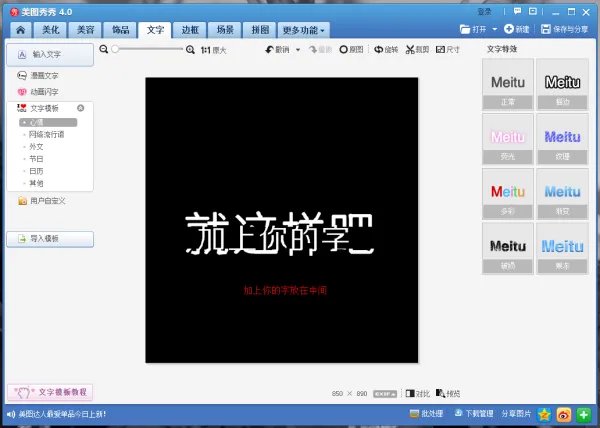Toggle the 对比 compare view
Image resolution: width=600 pixels, height=428 pixels.
(x=417, y=394)
